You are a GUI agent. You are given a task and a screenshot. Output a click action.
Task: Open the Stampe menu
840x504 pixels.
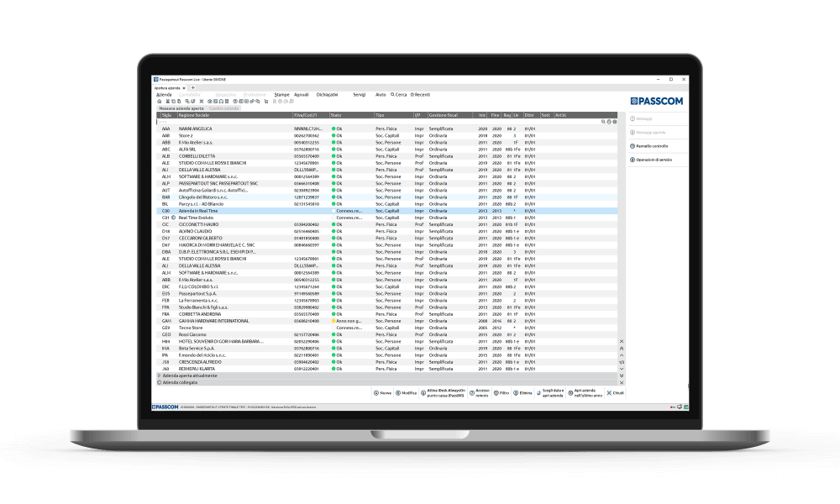(x=281, y=95)
